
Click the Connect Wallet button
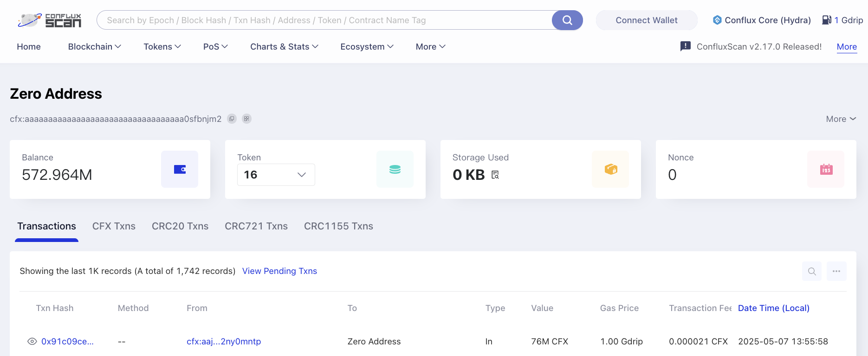[x=647, y=20]
